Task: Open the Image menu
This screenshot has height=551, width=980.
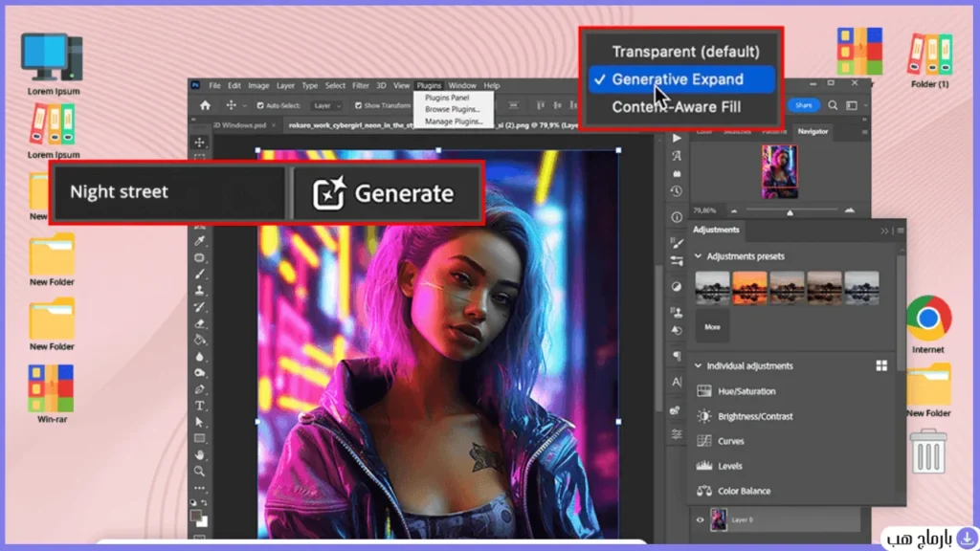Action: coord(258,85)
